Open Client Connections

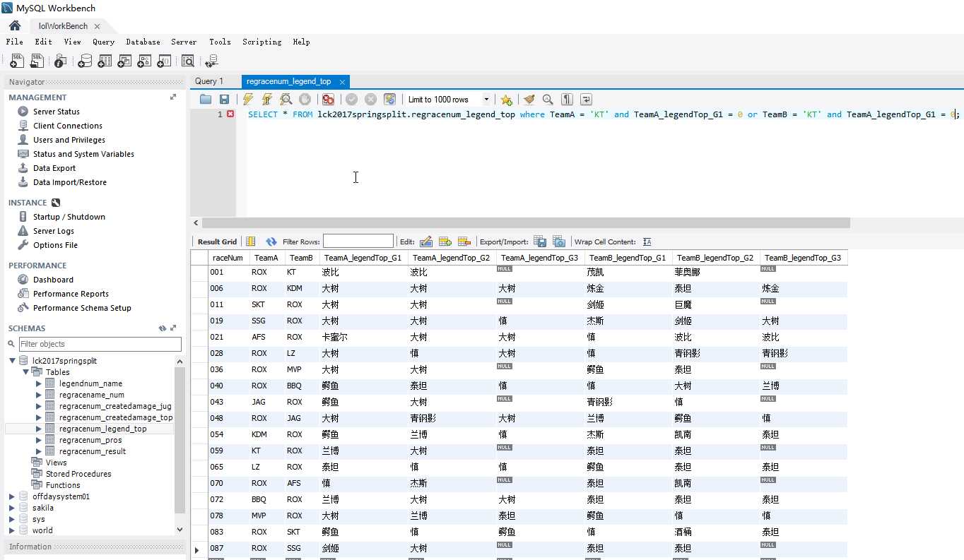(x=67, y=126)
